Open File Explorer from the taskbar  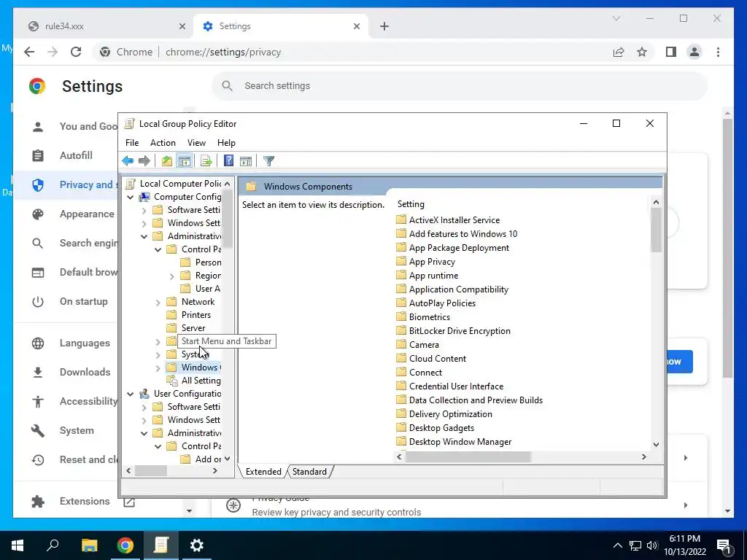tap(89, 545)
